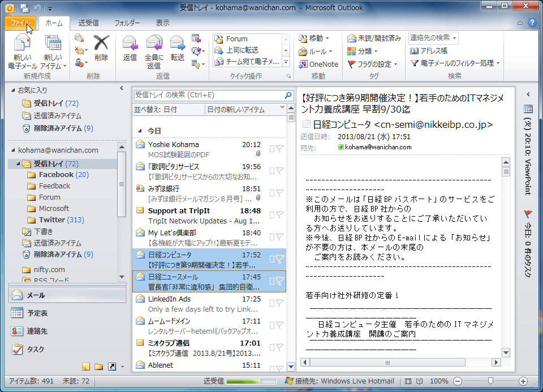Click the 全員に返信 reply-all icon
543x392 pixels.
[154, 52]
